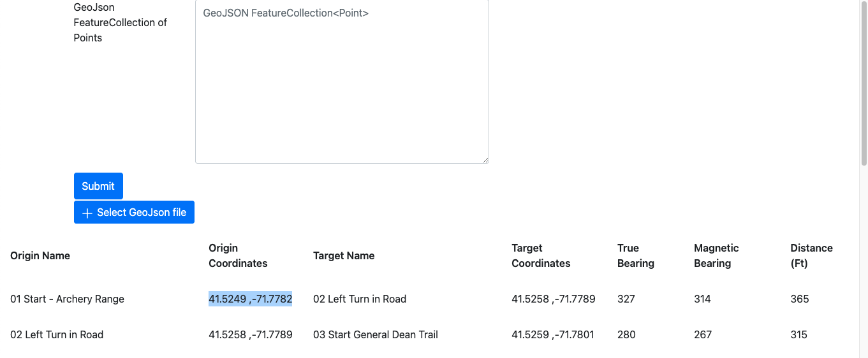Click the Target Coordinates column header

(541, 255)
